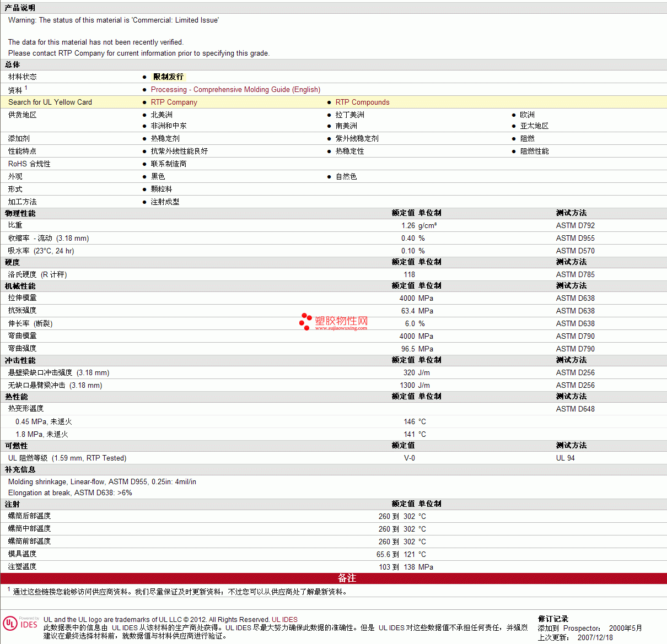Click the 2000年5月 Prospector added date

[x=626, y=628]
